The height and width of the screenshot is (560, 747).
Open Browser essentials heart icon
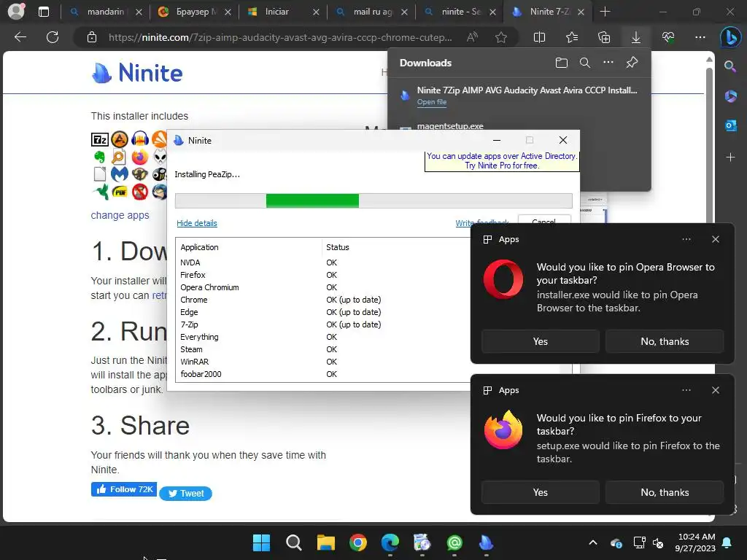668,37
